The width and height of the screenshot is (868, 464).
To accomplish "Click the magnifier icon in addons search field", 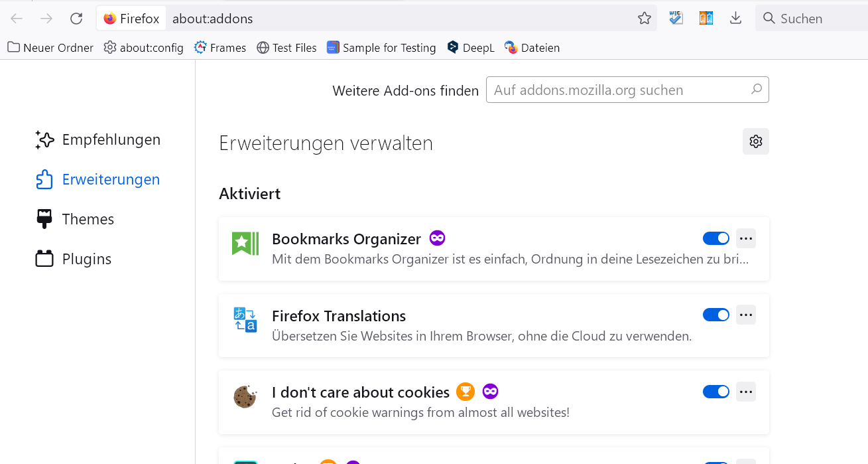I will [757, 90].
